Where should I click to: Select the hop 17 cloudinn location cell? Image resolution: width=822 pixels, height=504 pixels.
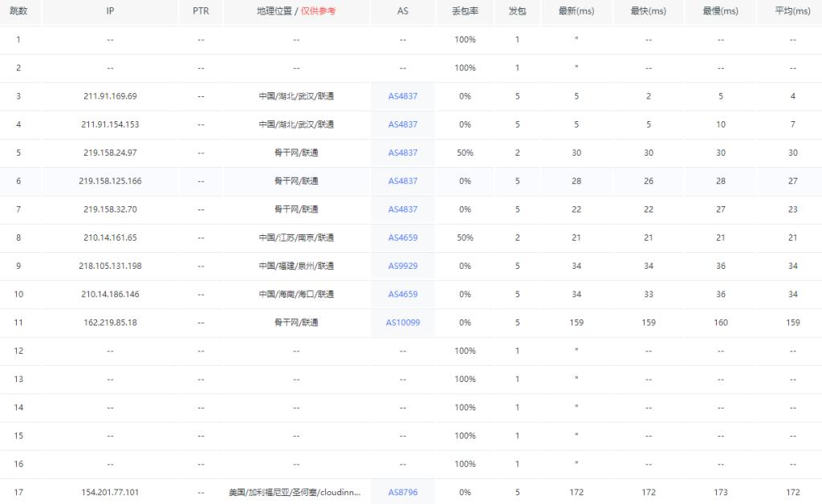click(x=296, y=492)
